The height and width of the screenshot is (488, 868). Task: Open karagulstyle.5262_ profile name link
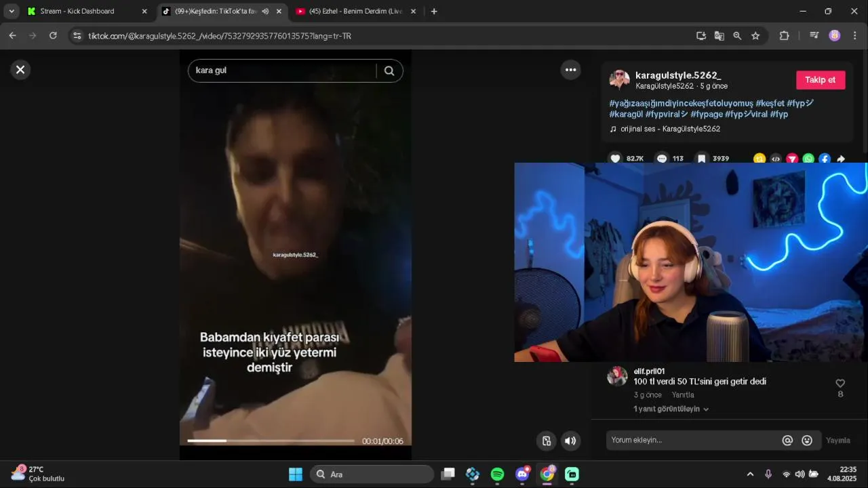point(678,75)
